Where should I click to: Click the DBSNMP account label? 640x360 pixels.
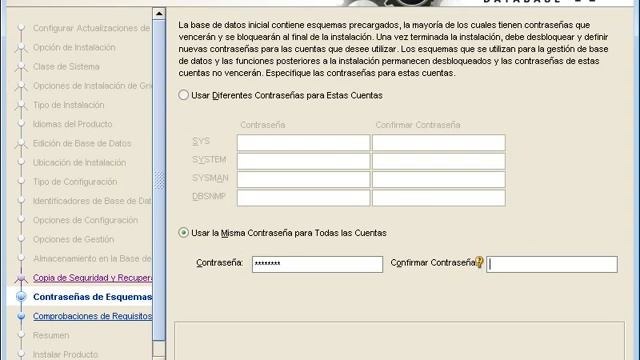(209, 196)
